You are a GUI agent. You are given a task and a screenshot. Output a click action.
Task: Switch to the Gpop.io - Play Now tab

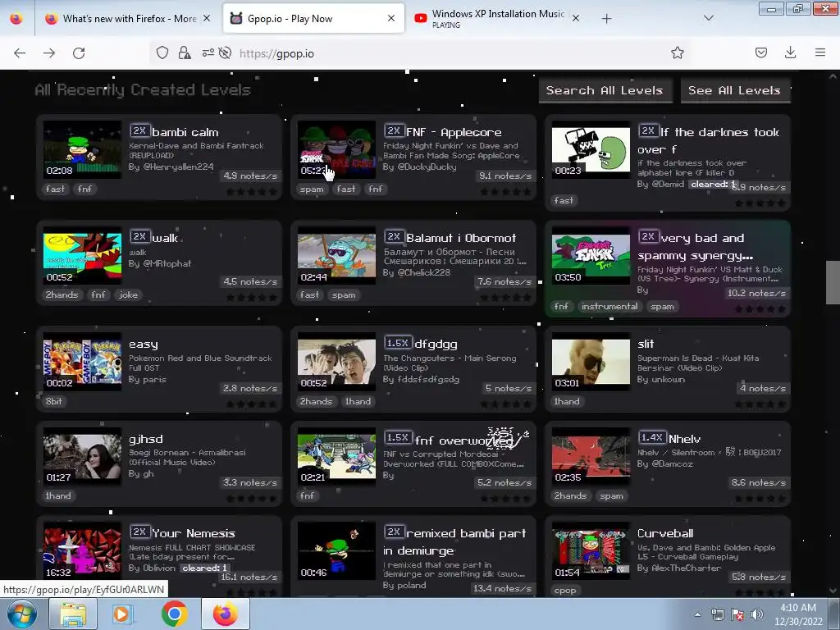point(313,19)
